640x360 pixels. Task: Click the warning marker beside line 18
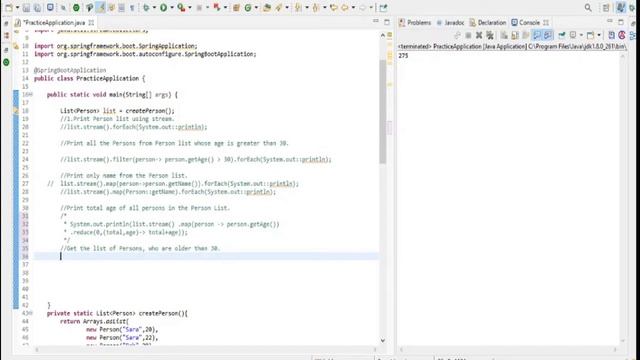coord(16,111)
